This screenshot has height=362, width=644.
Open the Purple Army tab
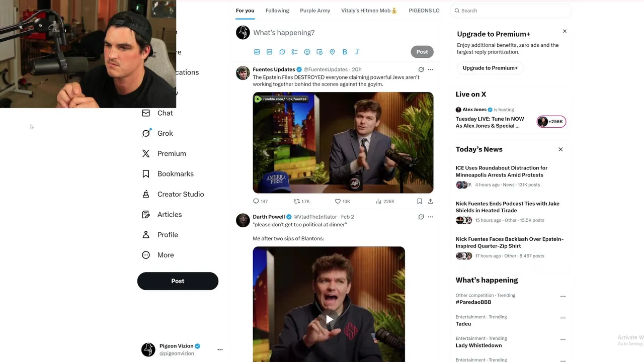[x=315, y=11]
